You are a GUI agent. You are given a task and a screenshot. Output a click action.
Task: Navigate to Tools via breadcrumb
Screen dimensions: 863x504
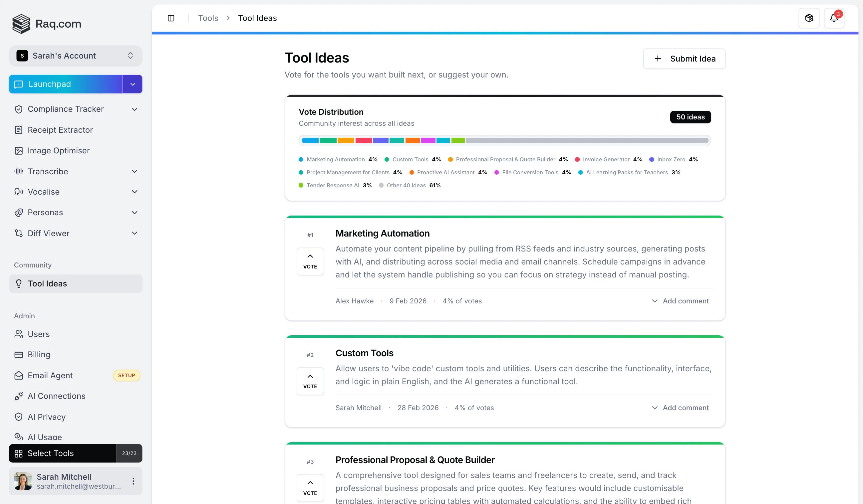pos(207,18)
